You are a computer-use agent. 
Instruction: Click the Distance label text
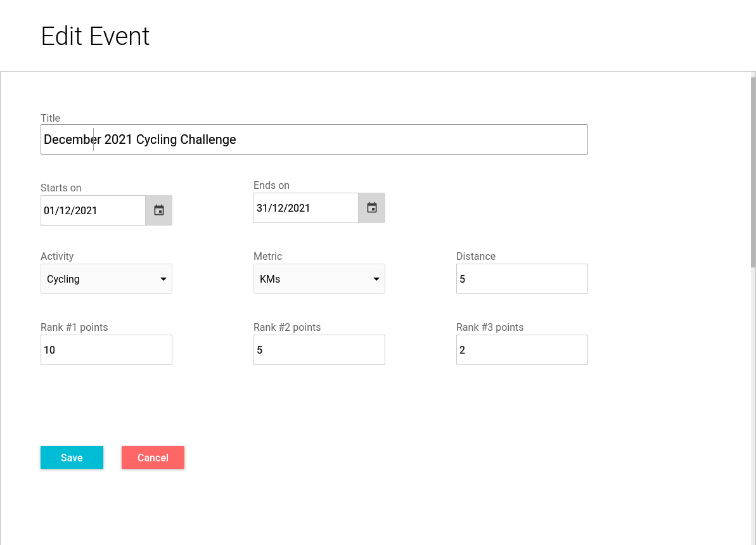(x=476, y=256)
